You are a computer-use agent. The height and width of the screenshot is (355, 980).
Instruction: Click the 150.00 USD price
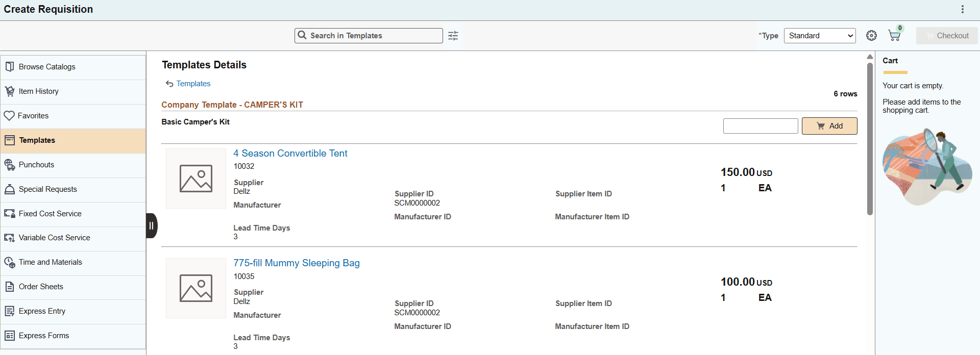746,172
